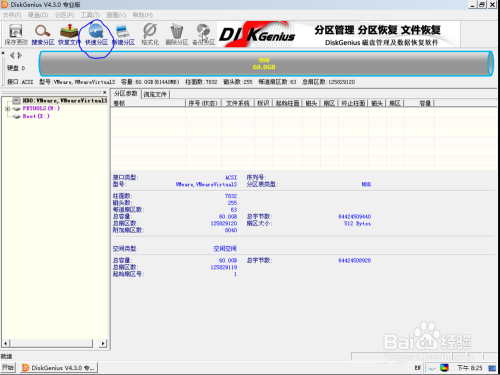The height and width of the screenshot is (375, 500).
Task: Choose the New Partition (新建分区) icon
Action: click(x=123, y=34)
